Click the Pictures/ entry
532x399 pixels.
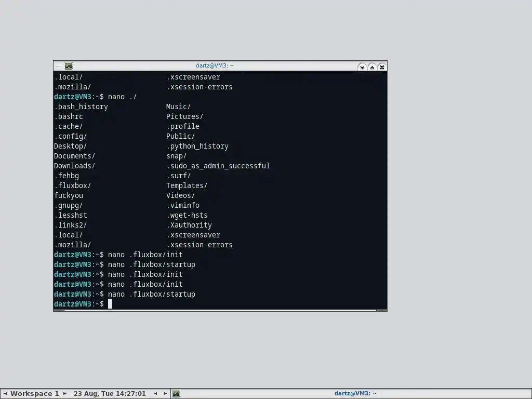click(x=184, y=116)
